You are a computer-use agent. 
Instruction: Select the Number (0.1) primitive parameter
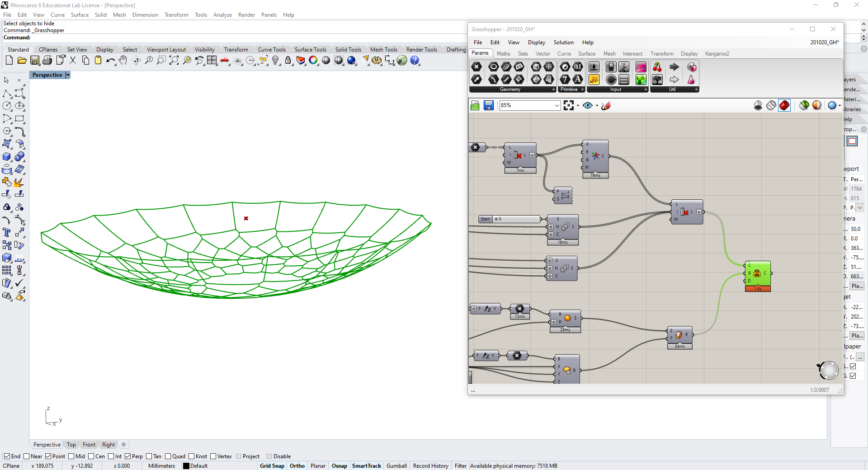click(x=578, y=67)
